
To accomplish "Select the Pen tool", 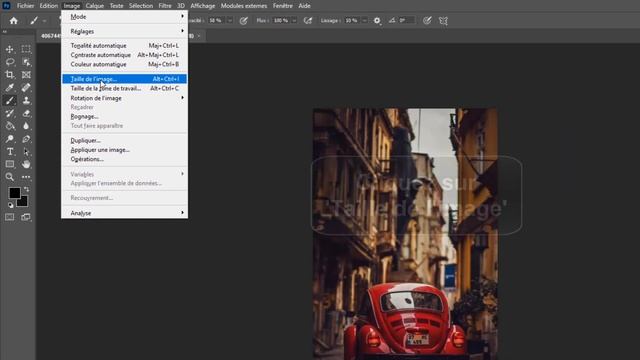I will 26,139.
